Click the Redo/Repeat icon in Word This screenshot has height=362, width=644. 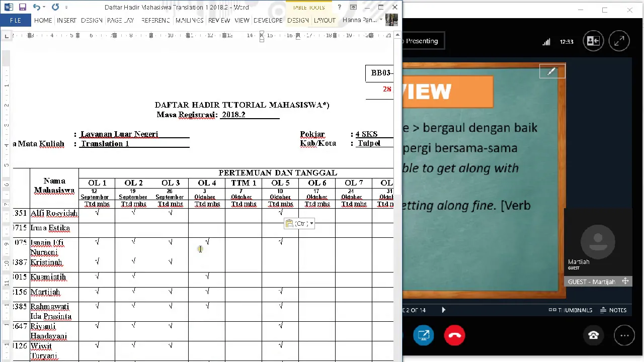[x=55, y=7]
